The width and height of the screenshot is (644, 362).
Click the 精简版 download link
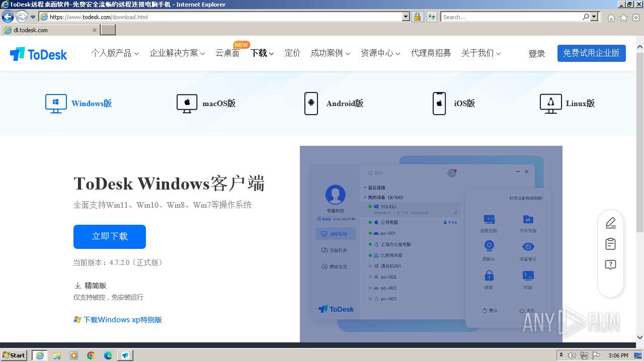[96, 286]
